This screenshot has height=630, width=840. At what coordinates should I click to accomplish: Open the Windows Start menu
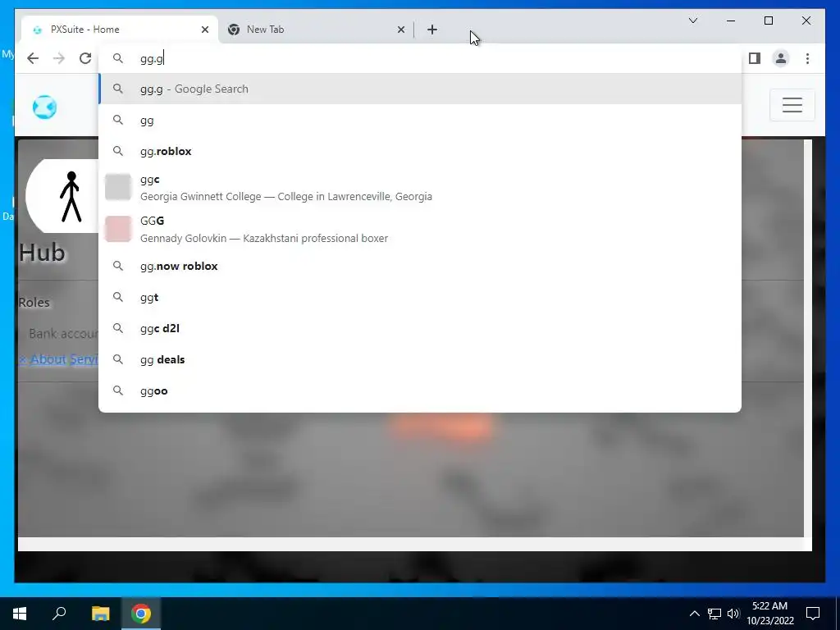(x=20, y=614)
